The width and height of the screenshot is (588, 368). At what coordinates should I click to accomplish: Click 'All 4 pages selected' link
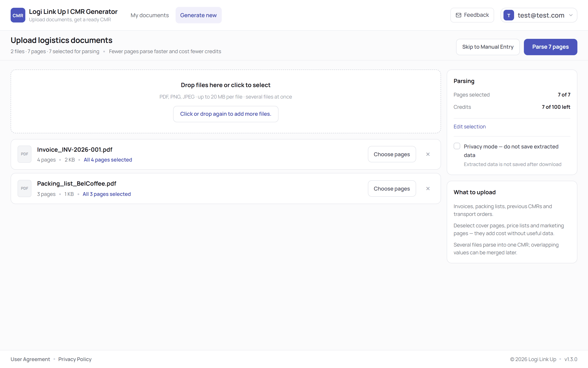pos(108,160)
